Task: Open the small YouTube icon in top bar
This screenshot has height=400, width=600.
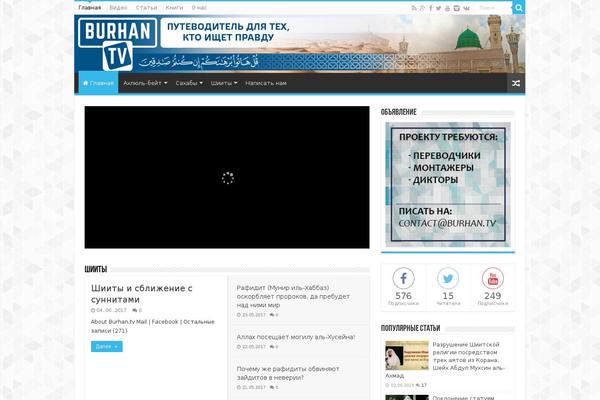Action: click(448, 8)
